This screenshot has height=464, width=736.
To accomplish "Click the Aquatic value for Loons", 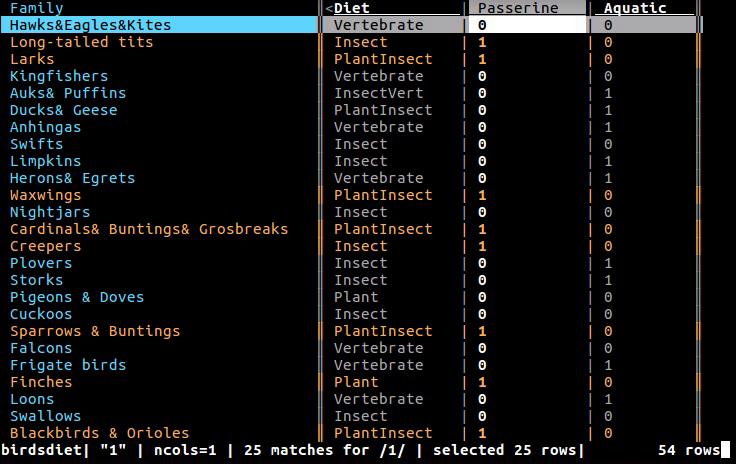I will coord(608,399).
